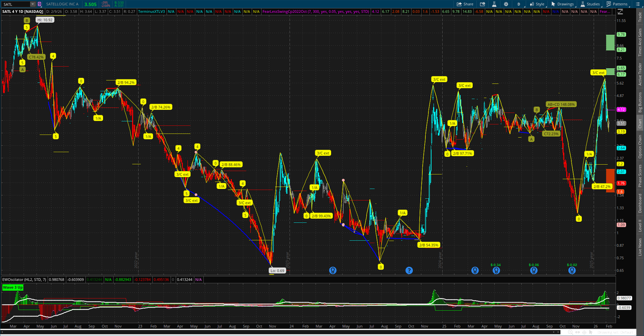Click the 2/B 94.2% wave label
Screen dimensions: 644x336
pos(126,82)
